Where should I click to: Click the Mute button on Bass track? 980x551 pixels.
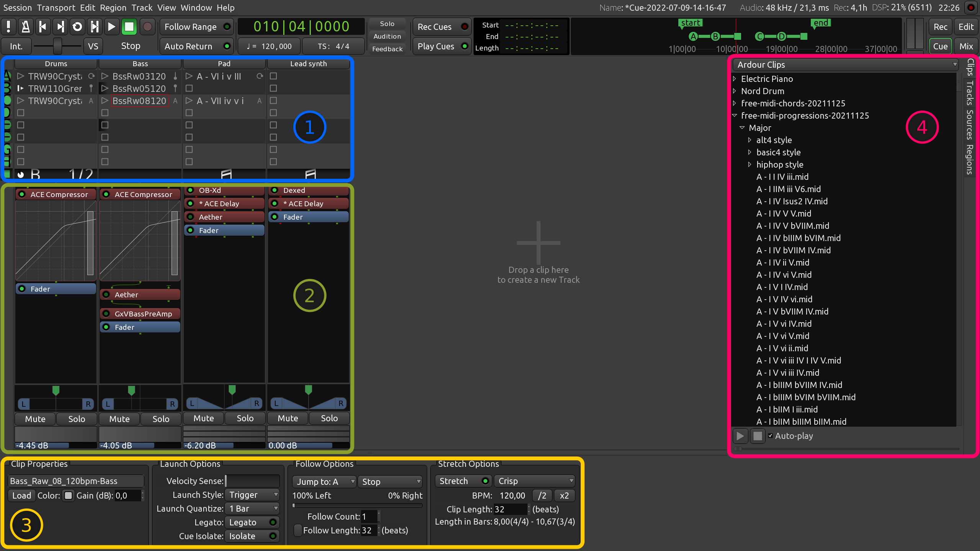(x=119, y=418)
